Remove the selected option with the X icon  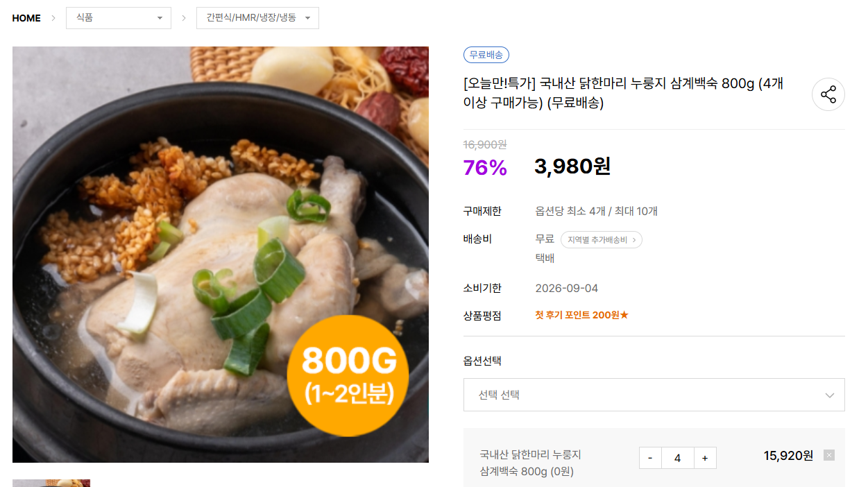coord(828,455)
